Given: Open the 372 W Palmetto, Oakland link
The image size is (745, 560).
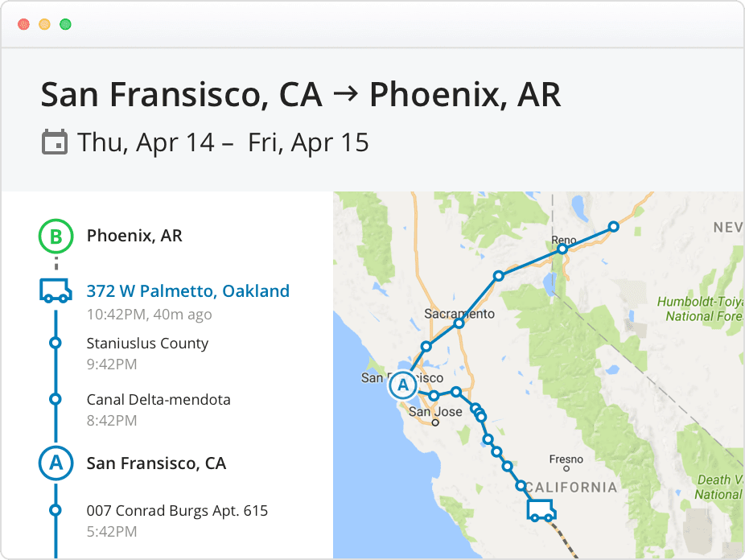Looking at the screenshot, I should click(187, 290).
